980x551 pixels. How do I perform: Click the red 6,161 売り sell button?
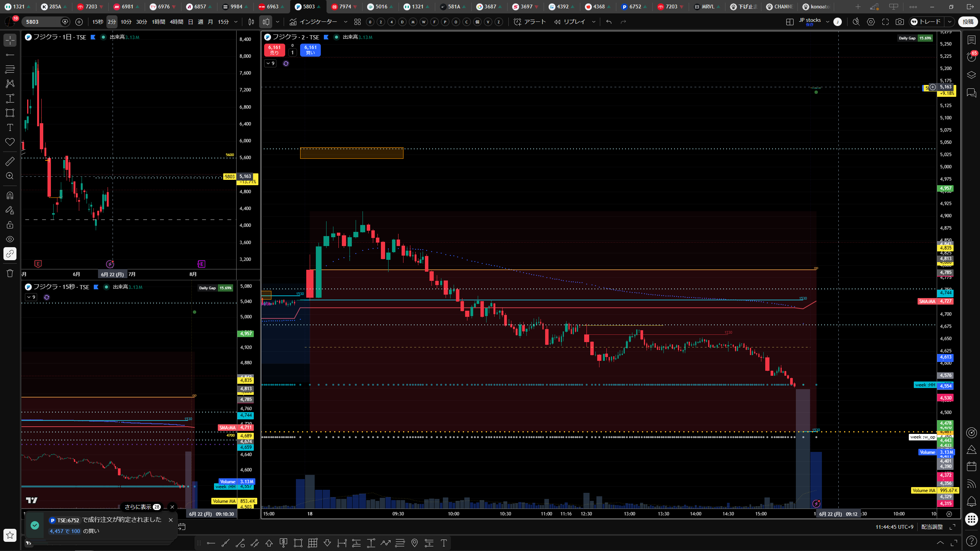point(274,50)
